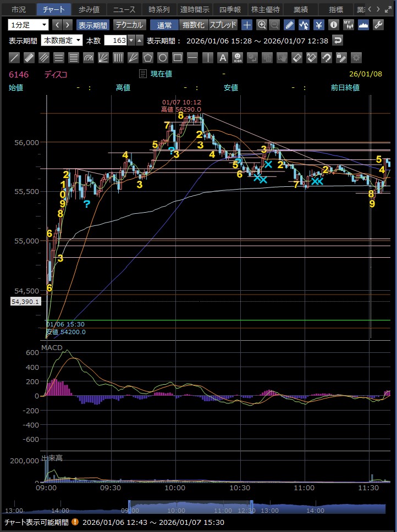Switch to the ニュース tab
The image size is (397, 532).
[124, 9]
